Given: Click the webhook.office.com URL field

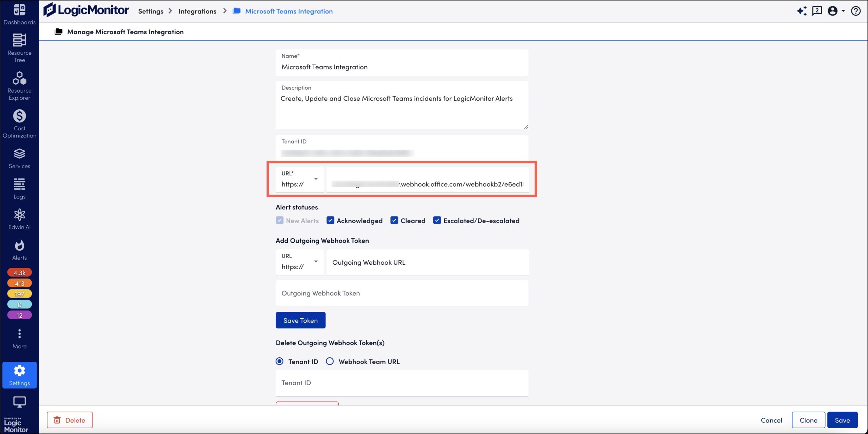Looking at the screenshot, I should point(428,180).
